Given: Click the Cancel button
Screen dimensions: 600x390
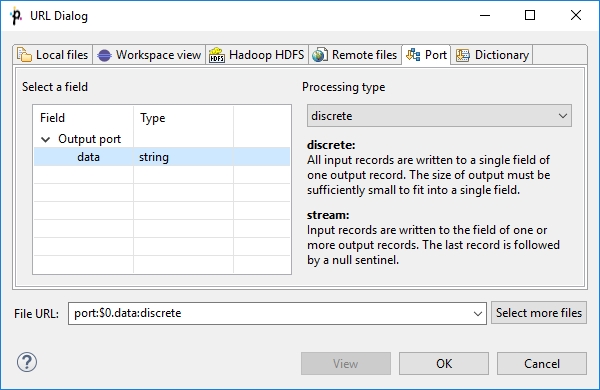Looking at the screenshot, I should coord(542,363).
